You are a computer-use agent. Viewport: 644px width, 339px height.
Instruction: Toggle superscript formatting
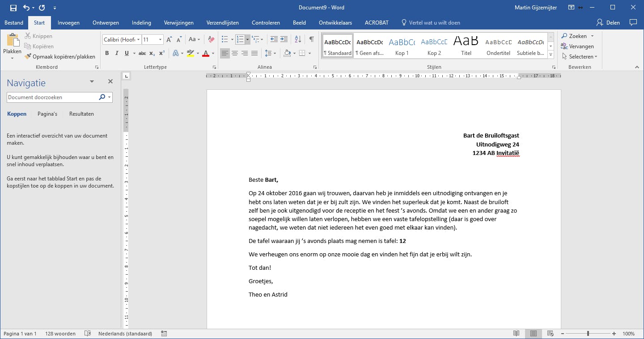point(162,54)
